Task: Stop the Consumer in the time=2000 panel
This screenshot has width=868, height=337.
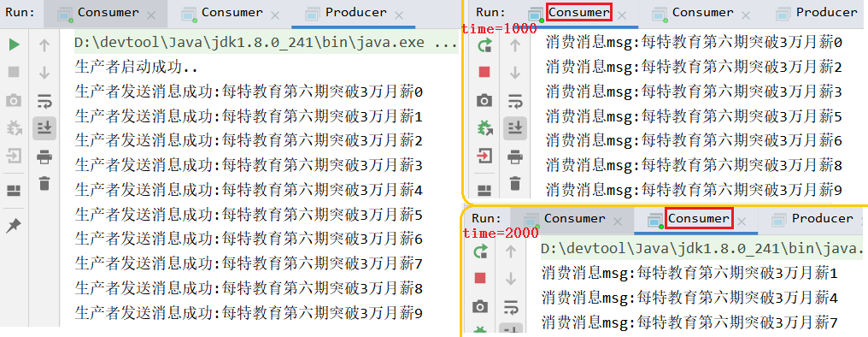Action: [480, 278]
